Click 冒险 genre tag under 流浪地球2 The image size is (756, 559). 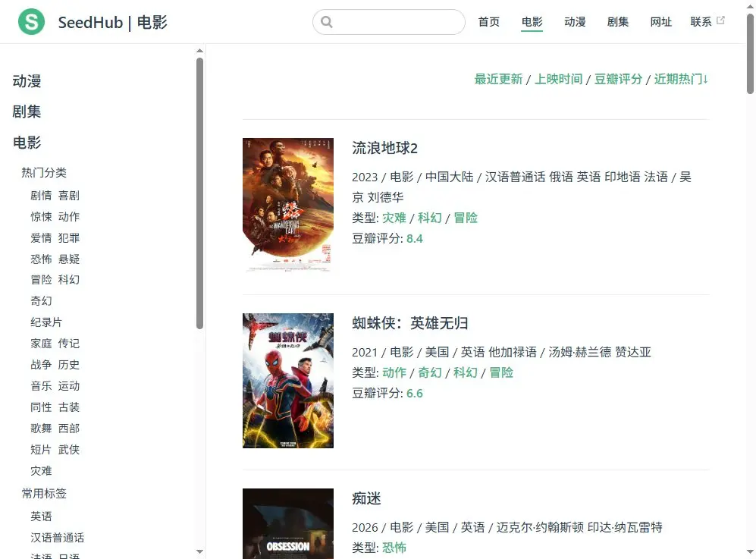pyautogui.click(x=466, y=218)
